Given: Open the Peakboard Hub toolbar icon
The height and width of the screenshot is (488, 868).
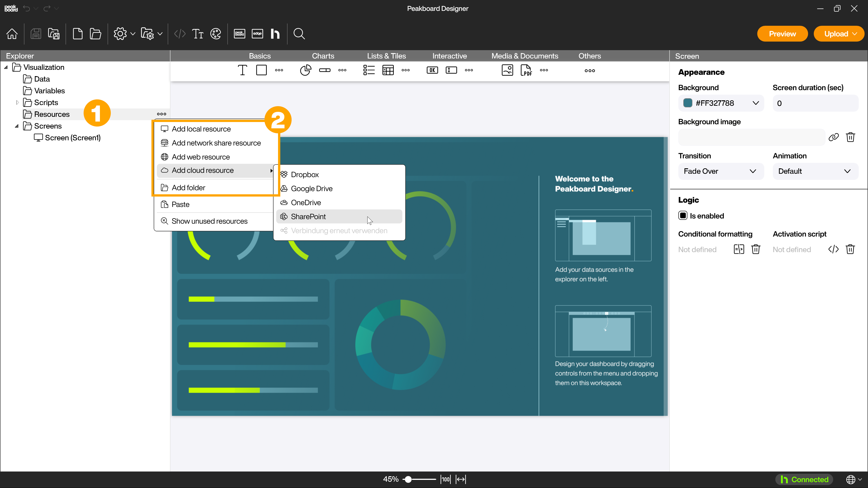Looking at the screenshot, I should 275,34.
